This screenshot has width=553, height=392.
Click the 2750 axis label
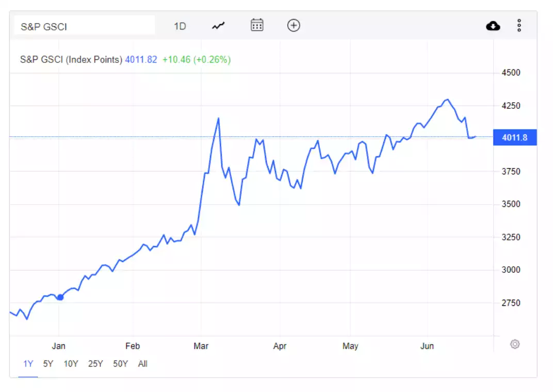coord(511,303)
